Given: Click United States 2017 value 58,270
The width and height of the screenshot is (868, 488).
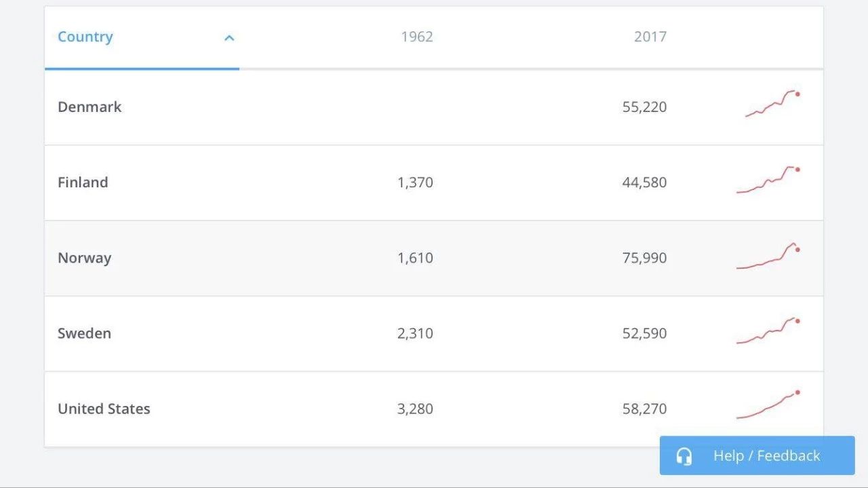Looking at the screenshot, I should click(644, 409).
